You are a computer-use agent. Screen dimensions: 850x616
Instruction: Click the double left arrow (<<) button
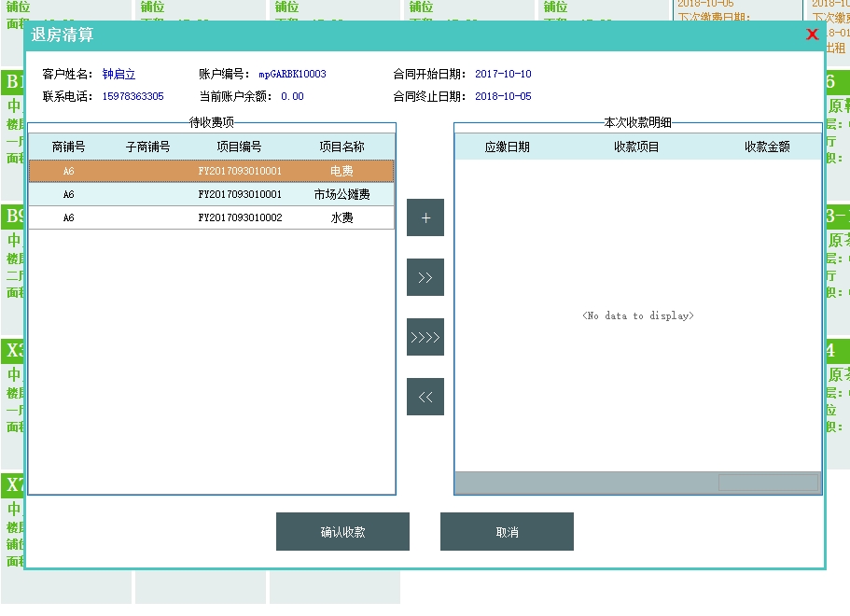point(425,397)
